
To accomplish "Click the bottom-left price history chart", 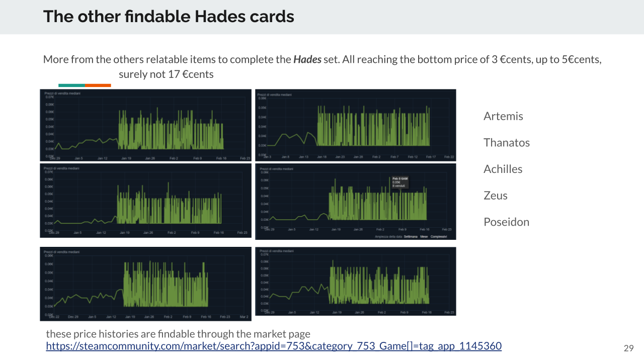I will (145, 284).
